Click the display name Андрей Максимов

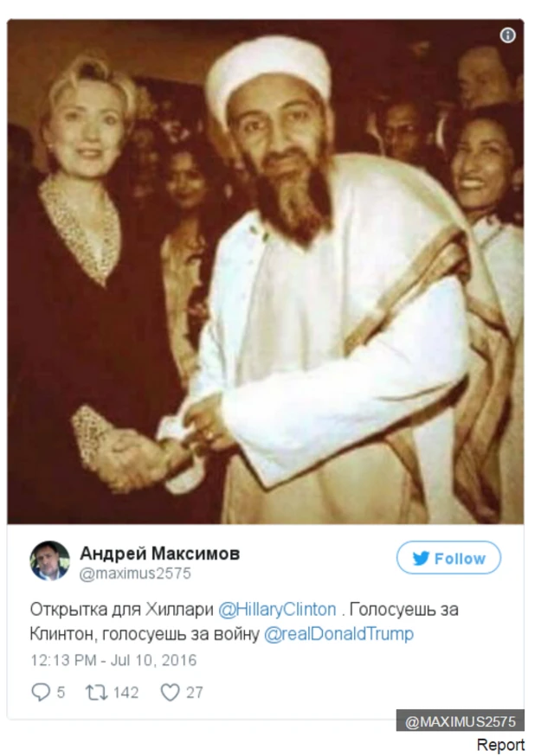(x=160, y=553)
